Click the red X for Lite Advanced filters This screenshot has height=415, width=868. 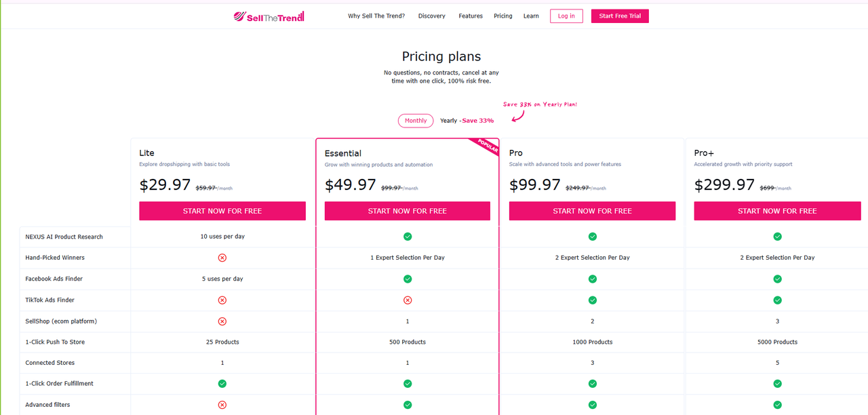pos(222,405)
